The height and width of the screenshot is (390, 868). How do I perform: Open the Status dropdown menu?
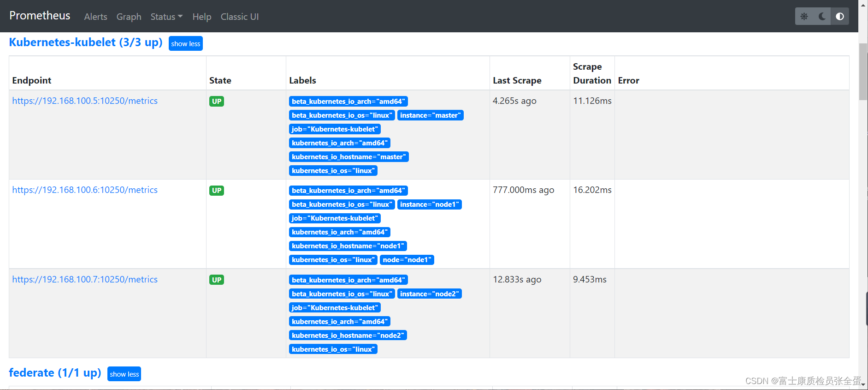click(x=167, y=17)
